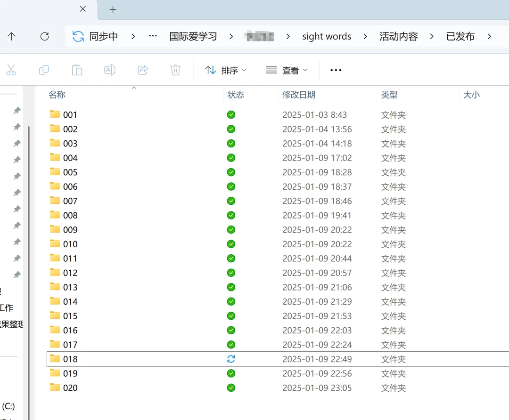Sort by 状态 column header
Viewport: 509px width, 420px height.
click(236, 95)
